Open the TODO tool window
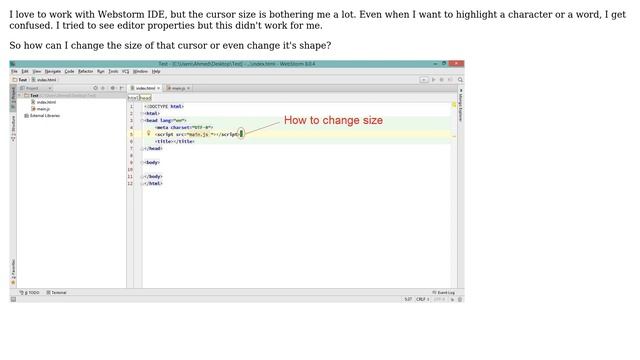 30,293
